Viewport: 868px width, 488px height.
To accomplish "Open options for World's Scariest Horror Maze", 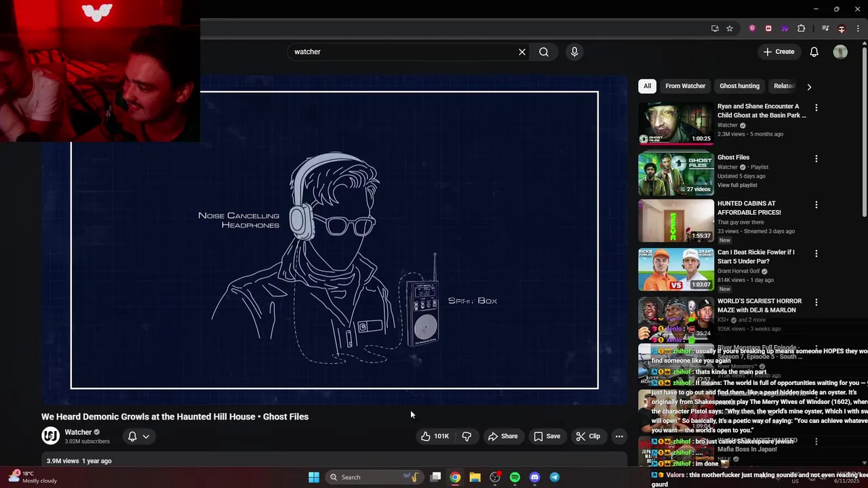I will (816, 302).
